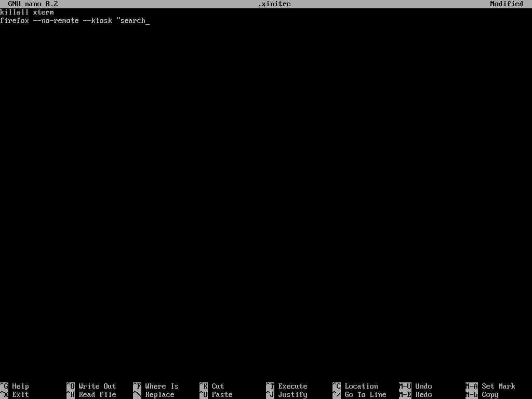Click the ^J Justify shortcut
Image resolution: width=532 pixels, height=399 pixels.
(287, 395)
